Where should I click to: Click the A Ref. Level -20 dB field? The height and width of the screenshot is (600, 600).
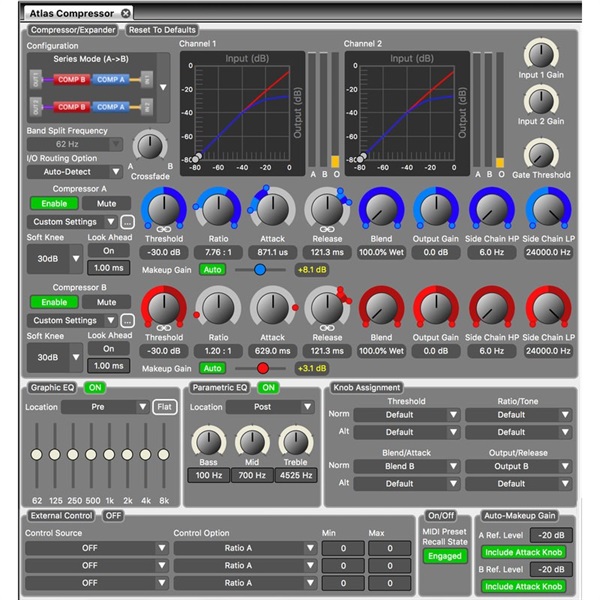pos(551,535)
